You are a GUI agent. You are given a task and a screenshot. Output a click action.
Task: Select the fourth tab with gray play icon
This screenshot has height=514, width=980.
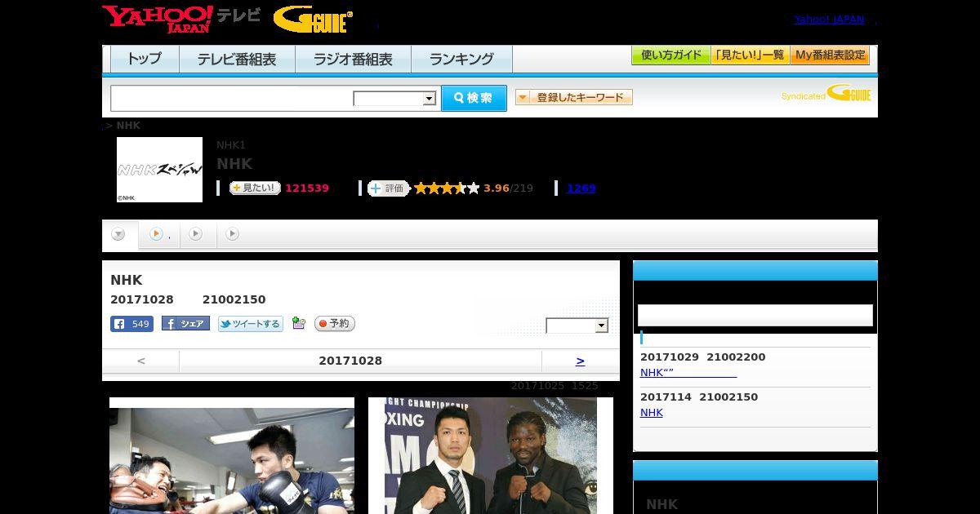pos(233,234)
